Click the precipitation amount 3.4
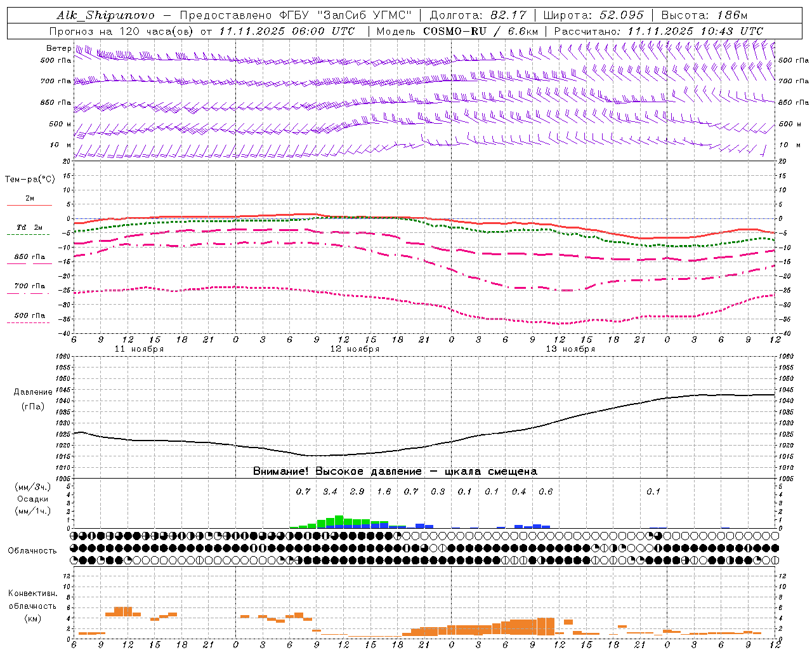 330,491
